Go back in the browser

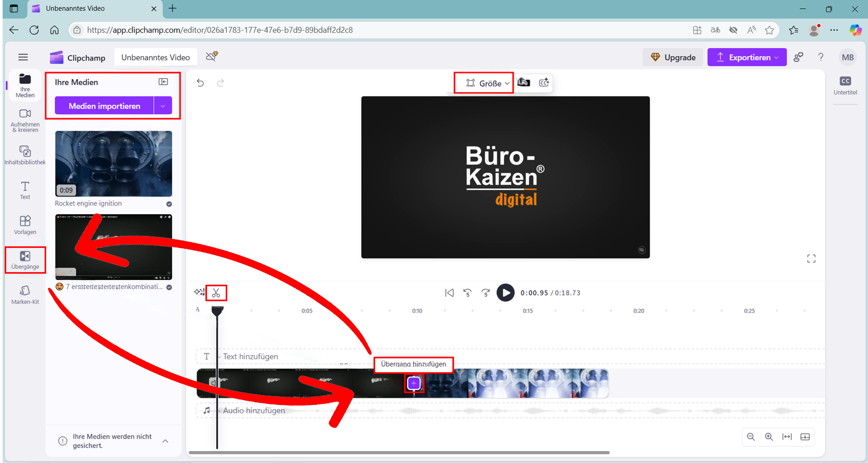(14, 30)
